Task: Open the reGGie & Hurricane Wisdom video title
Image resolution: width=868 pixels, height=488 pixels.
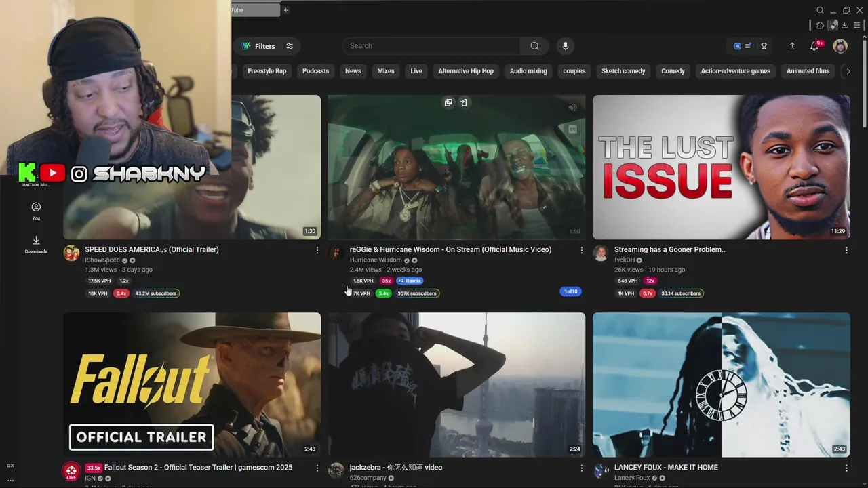Action: (450, 249)
